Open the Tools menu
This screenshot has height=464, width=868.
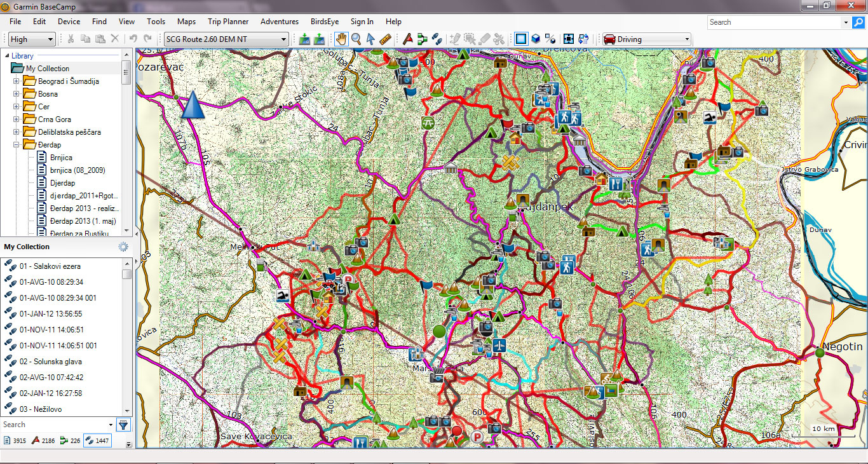coord(156,22)
